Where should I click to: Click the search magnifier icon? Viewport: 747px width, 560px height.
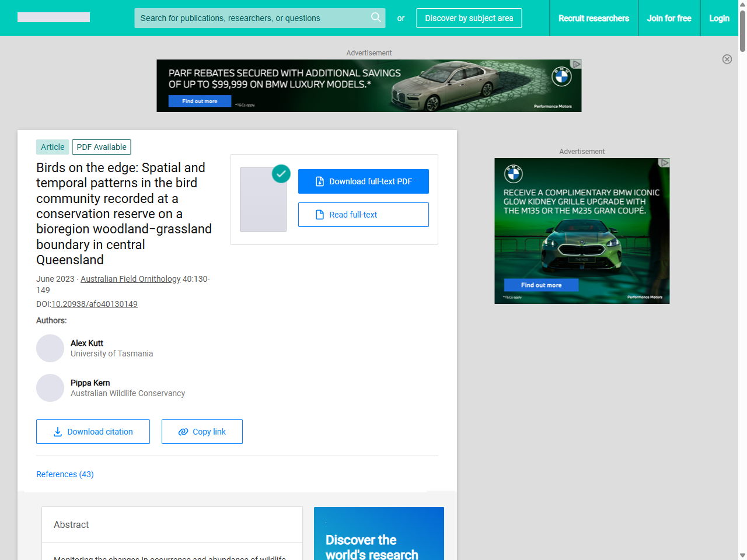[376, 17]
